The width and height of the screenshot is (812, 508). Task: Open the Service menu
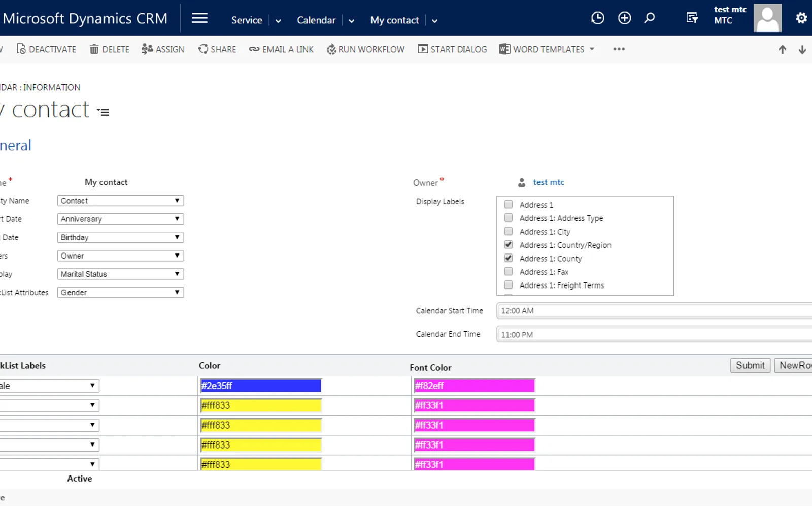pyautogui.click(x=247, y=20)
